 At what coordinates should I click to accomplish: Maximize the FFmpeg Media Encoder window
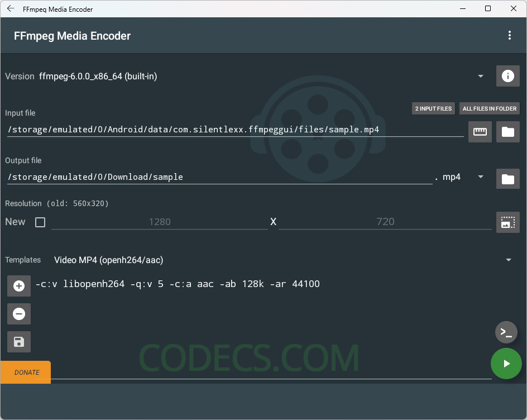[x=488, y=9]
